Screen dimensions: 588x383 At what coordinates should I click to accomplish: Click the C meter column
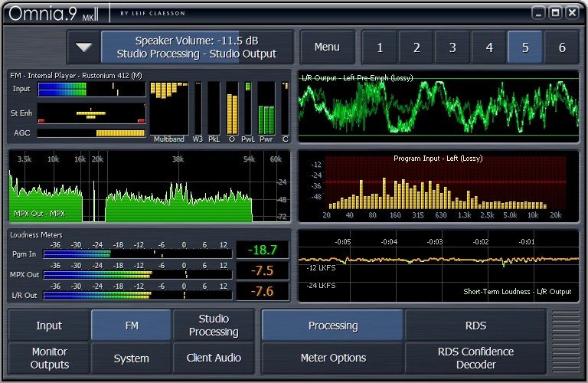(285, 109)
